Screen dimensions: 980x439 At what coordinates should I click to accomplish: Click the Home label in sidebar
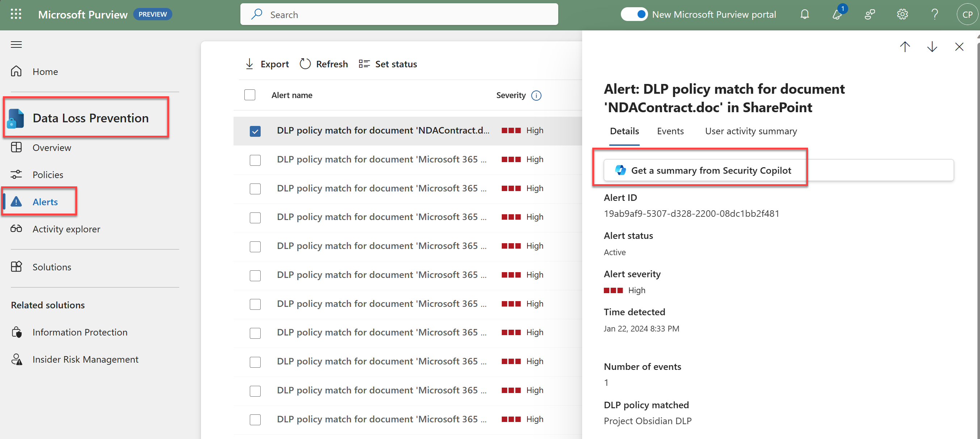[45, 72]
